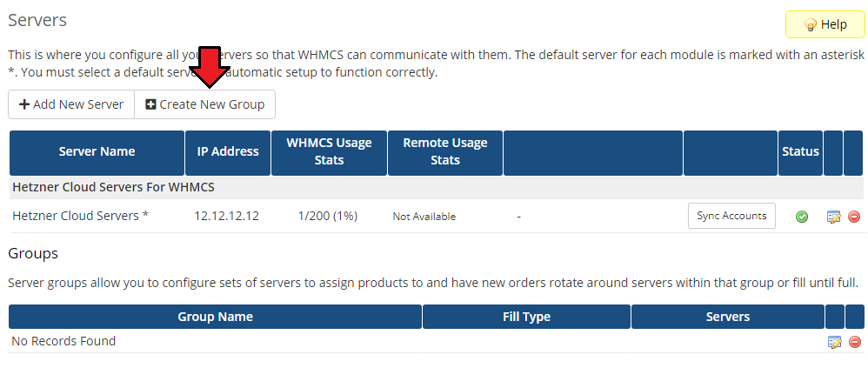Viewport: 868px width, 368px height.
Task: Click the IP address 12.12.12.12
Action: coord(226,216)
